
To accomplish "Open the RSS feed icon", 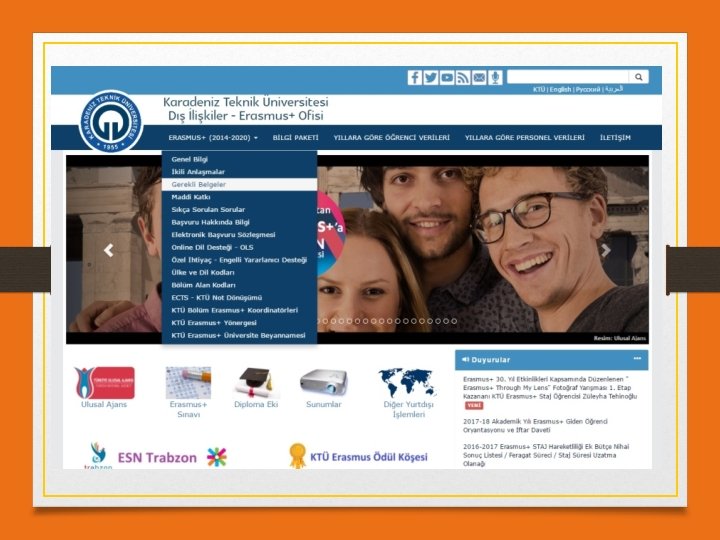I will (x=463, y=77).
